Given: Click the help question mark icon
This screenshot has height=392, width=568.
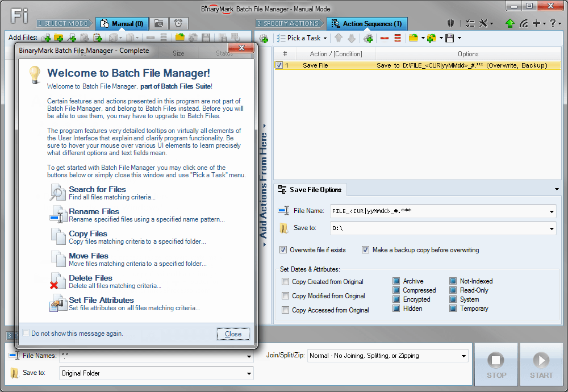Looking at the screenshot, I should [553, 23].
